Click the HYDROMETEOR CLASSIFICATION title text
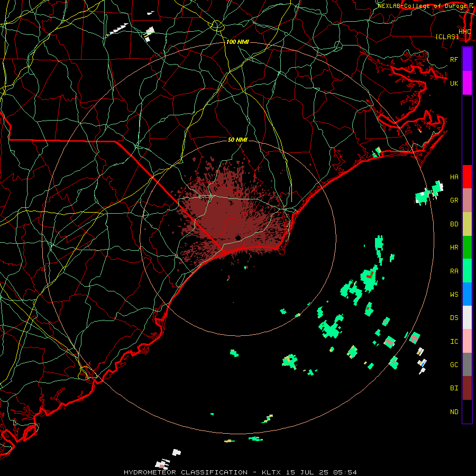The image size is (476, 476). 186,472
